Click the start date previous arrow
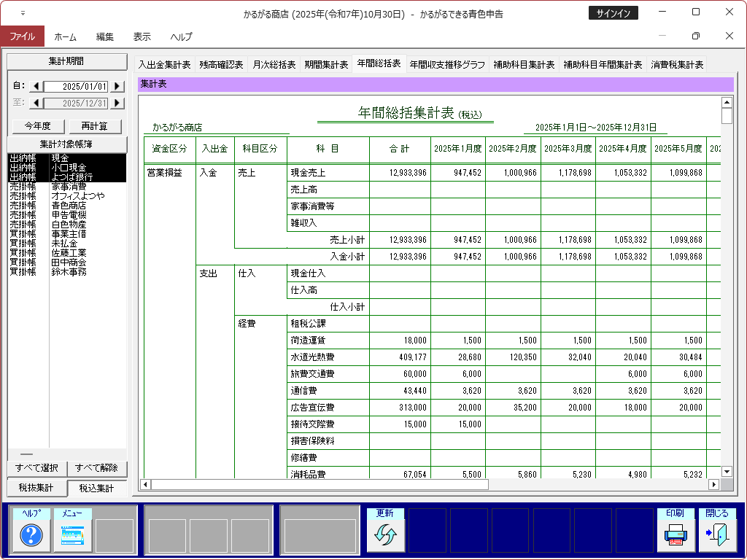Viewport: 747px width, 560px height. point(36,86)
